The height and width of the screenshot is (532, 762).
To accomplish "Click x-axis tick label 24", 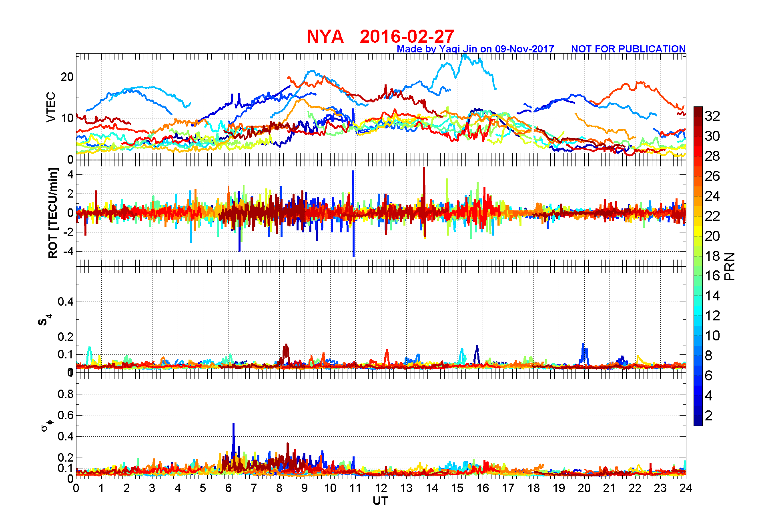I will [x=686, y=488].
